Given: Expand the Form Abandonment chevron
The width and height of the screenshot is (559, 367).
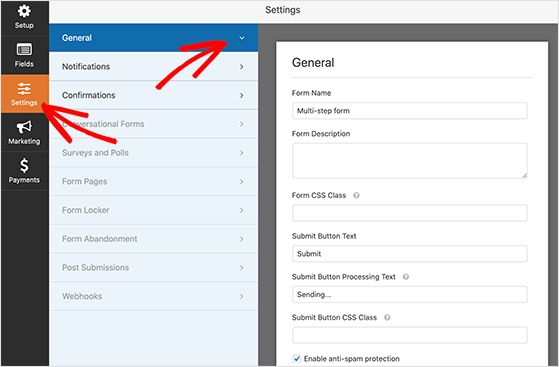Looking at the screenshot, I should pyautogui.click(x=242, y=239).
